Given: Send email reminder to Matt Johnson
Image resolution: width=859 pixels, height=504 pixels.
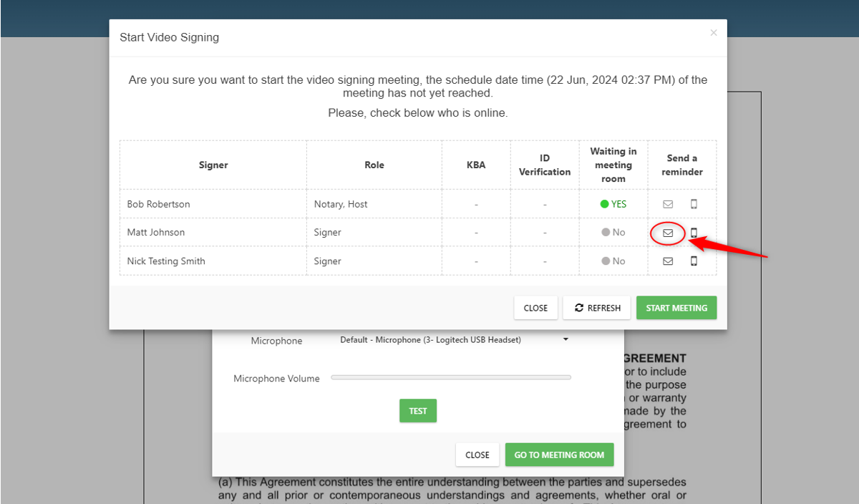Looking at the screenshot, I should (668, 233).
